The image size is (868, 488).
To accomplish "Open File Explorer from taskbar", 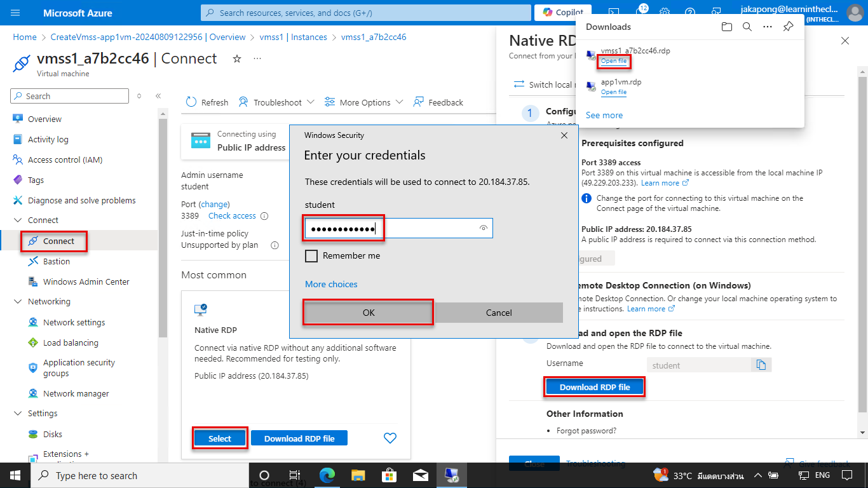I will point(358,475).
